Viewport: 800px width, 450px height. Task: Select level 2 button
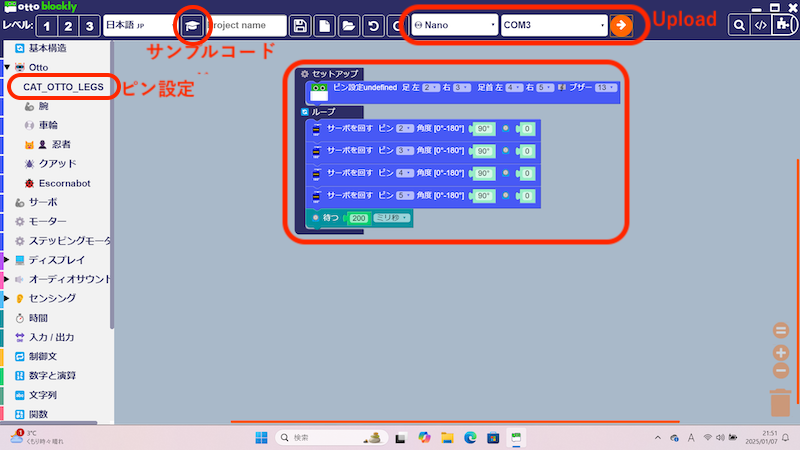pyautogui.click(x=68, y=25)
